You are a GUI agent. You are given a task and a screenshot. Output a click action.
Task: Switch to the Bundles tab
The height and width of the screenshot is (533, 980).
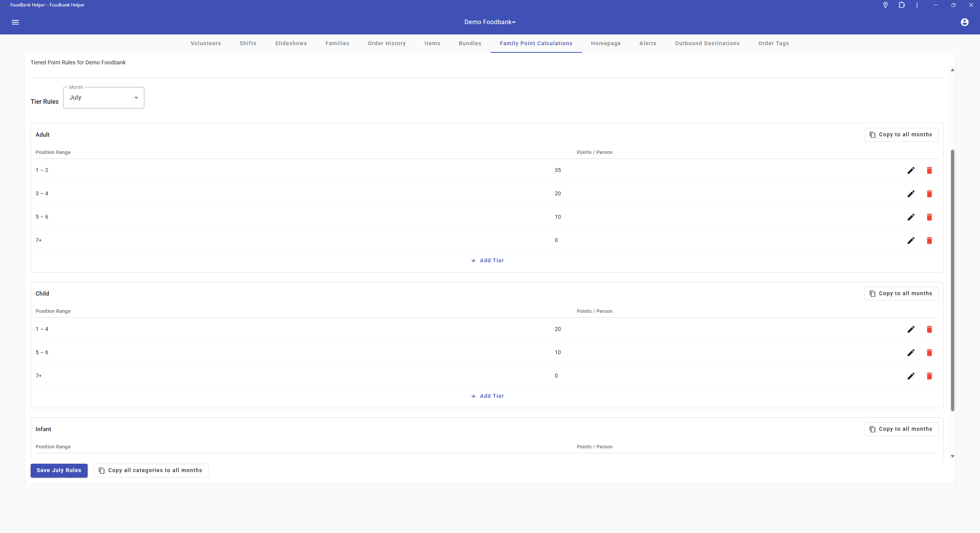click(470, 43)
